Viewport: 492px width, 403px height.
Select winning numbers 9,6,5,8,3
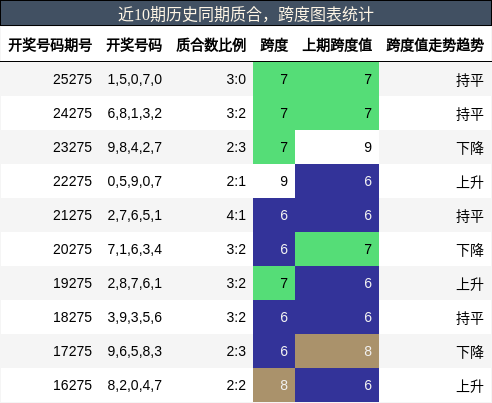[135, 351]
